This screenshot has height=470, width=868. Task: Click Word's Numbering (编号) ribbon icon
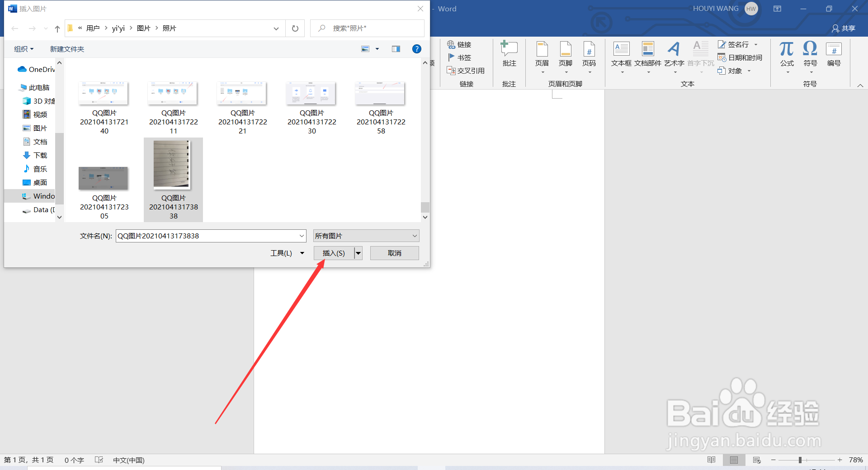point(834,49)
